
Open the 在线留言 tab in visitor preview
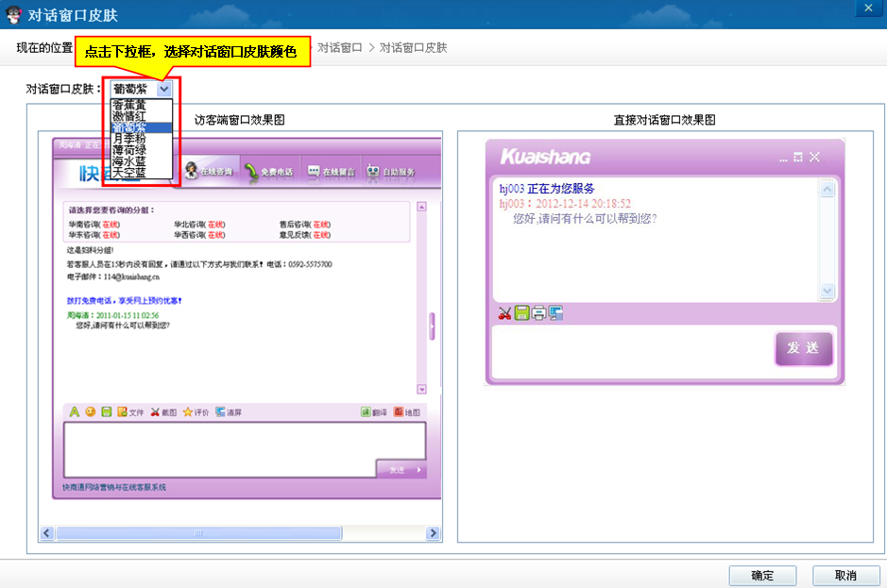point(331,172)
